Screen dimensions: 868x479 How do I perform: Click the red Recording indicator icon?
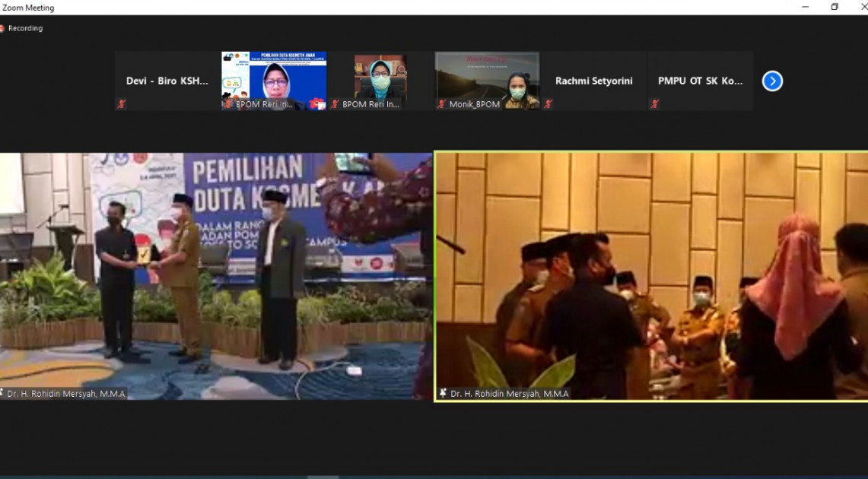point(2,28)
